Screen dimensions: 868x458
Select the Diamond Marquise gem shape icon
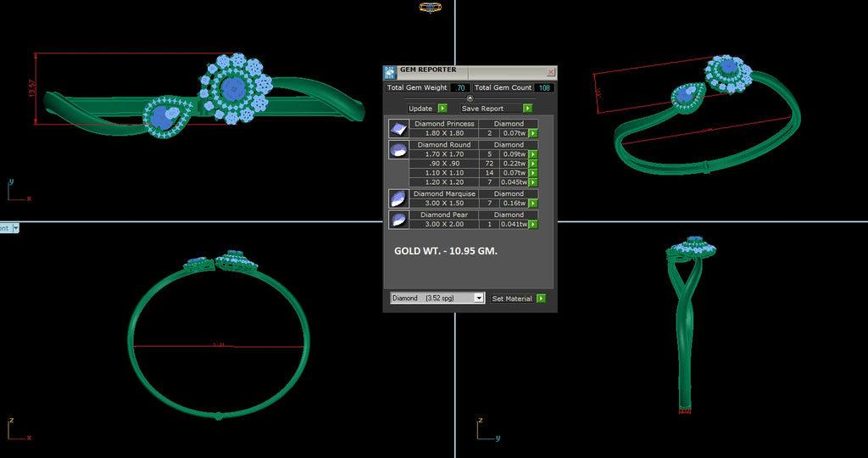tap(398, 198)
